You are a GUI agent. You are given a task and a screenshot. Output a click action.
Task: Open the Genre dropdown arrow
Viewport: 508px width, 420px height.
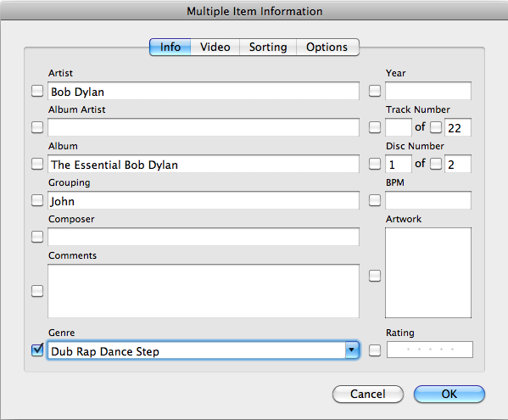[352, 350]
